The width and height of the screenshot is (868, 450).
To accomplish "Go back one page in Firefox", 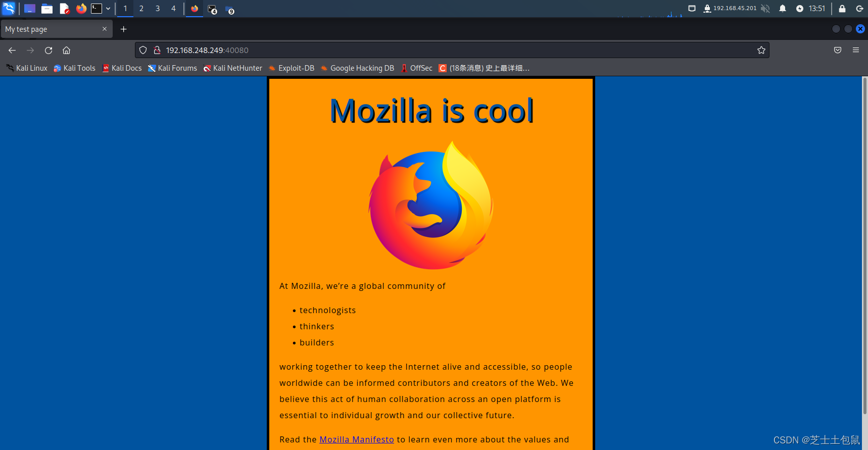I will pos(12,50).
